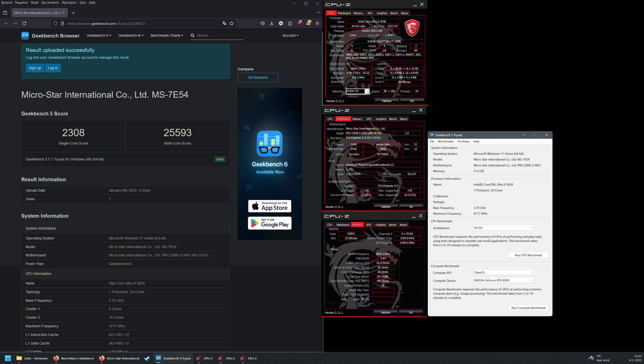Viewport: 644px width, 364px height.
Task: Expand the Benchmark Charts dropdown
Action: click(x=167, y=35)
